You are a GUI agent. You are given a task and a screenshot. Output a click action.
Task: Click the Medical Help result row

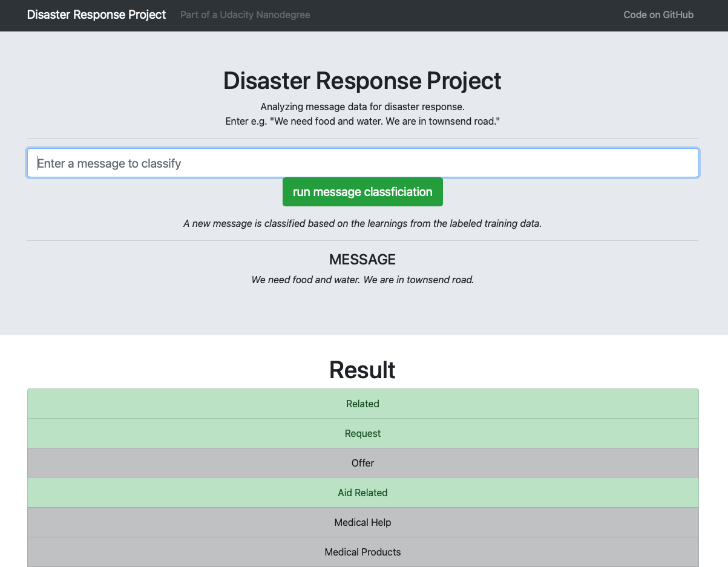pyautogui.click(x=363, y=522)
